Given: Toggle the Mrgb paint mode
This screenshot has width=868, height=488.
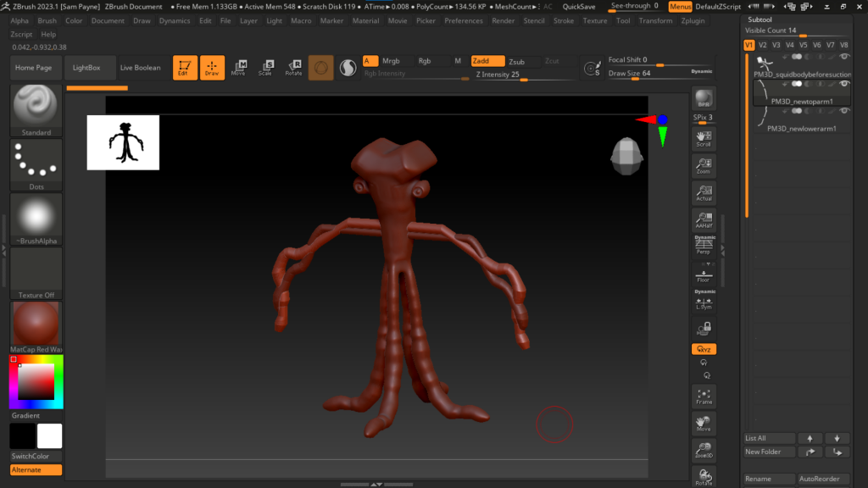Looking at the screenshot, I should click(x=391, y=61).
